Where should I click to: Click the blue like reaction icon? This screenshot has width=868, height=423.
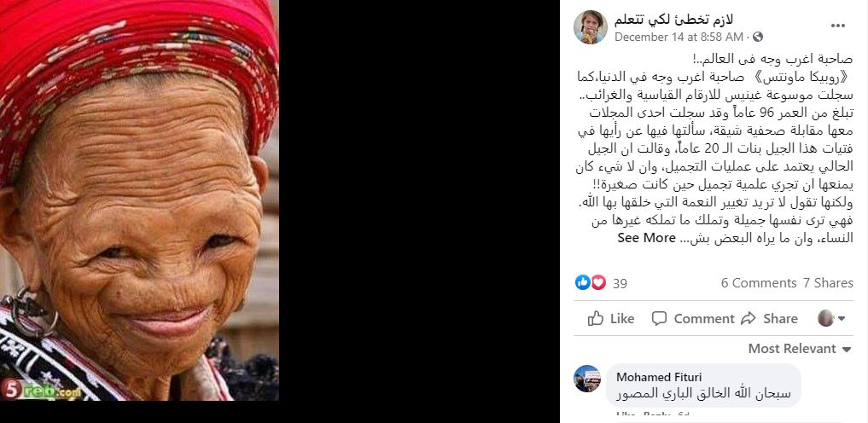tap(582, 282)
